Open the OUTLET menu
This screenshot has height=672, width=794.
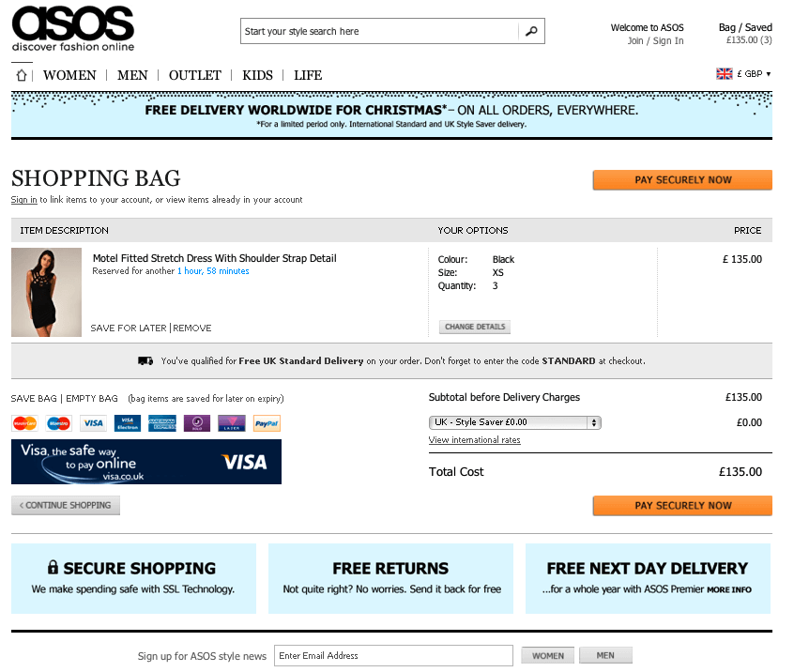pyautogui.click(x=195, y=75)
